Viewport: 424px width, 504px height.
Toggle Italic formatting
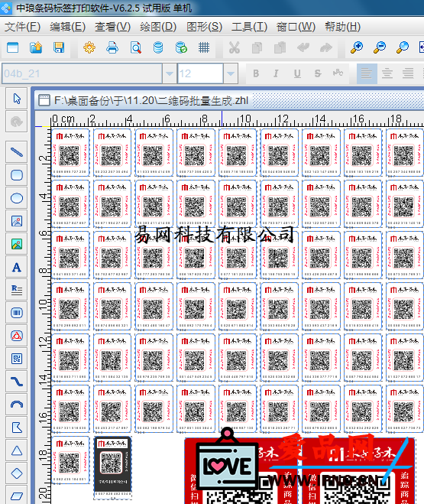pyautogui.click(x=276, y=73)
